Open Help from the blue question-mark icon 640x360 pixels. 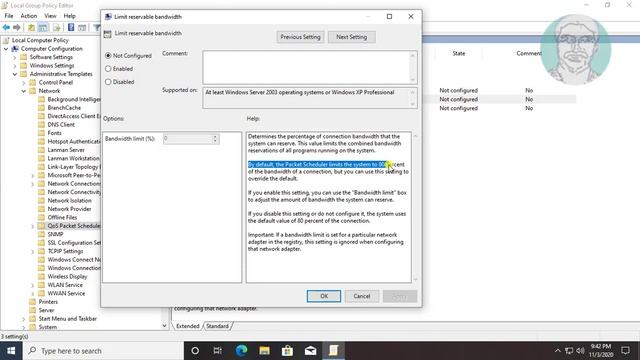[71, 27]
